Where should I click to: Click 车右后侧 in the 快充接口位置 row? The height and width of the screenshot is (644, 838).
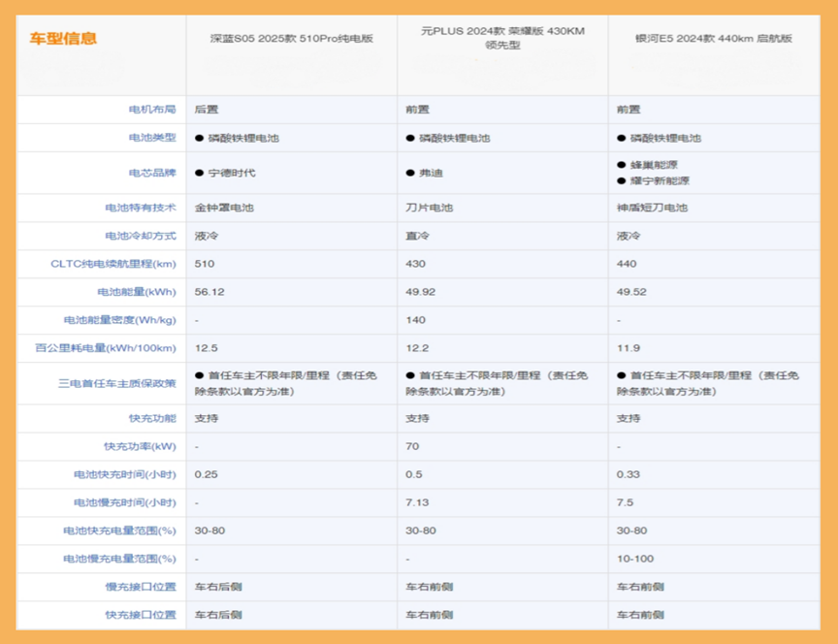pyautogui.click(x=218, y=615)
